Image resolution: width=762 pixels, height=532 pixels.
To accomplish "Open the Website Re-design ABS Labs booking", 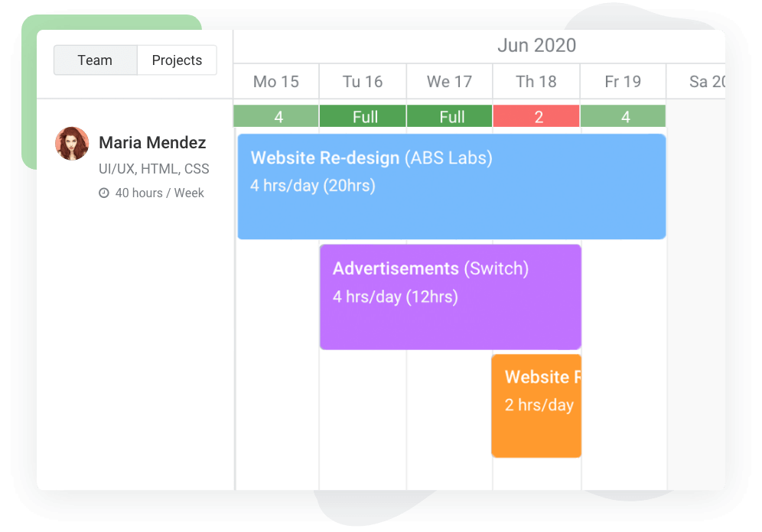I will coord(451,187).
